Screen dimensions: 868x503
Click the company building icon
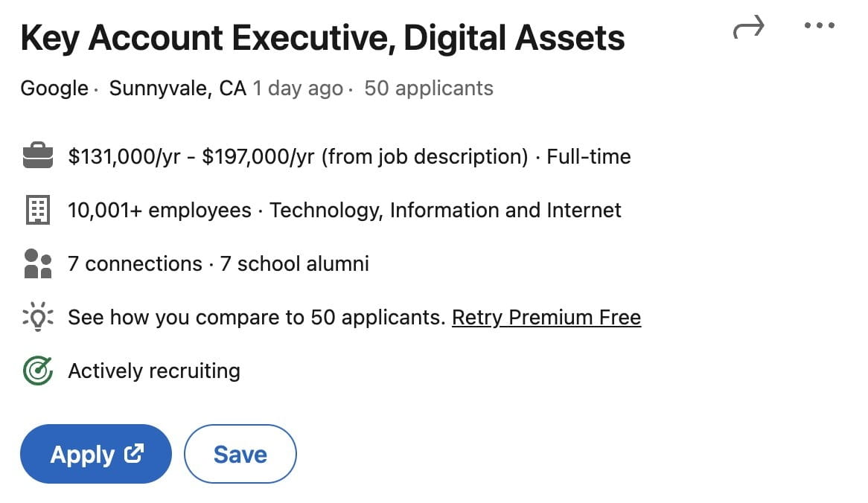click(37, 211)
